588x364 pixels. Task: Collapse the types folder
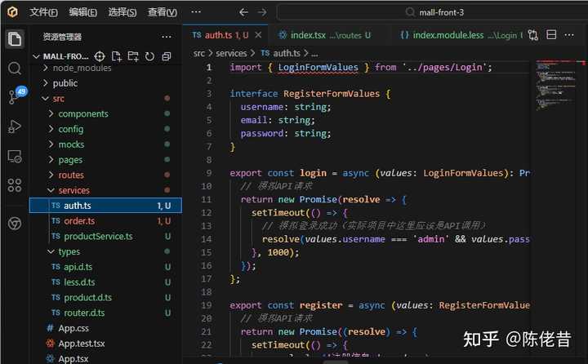click(x=69, y=251)
